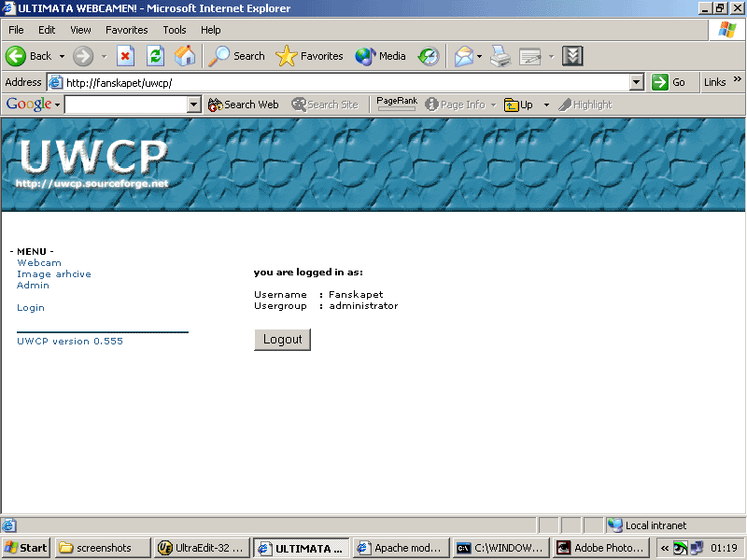Screen dimensions: 747x560
Task: Stop page loading with red X icon
Action: click(x=125, y=56)
